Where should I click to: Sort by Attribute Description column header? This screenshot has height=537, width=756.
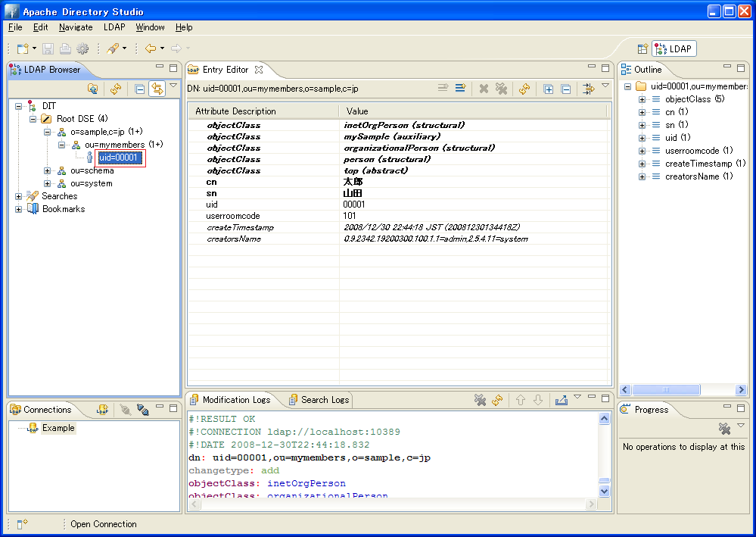pos(263,111)
